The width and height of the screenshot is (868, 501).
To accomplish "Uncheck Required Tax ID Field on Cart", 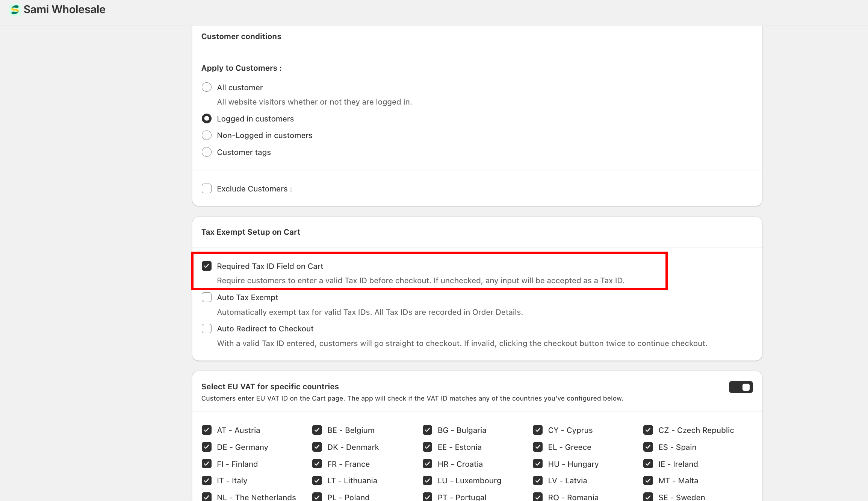I will tap(207, 266).
